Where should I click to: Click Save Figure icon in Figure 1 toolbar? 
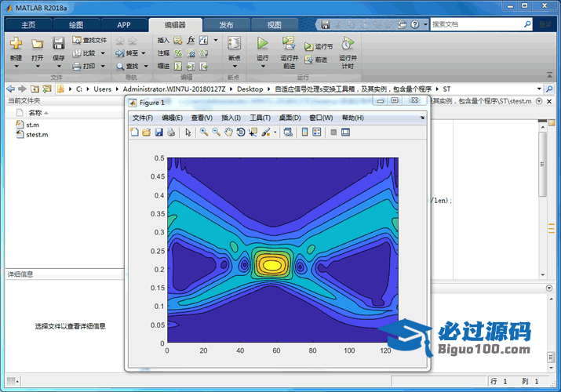coord(158,132)
